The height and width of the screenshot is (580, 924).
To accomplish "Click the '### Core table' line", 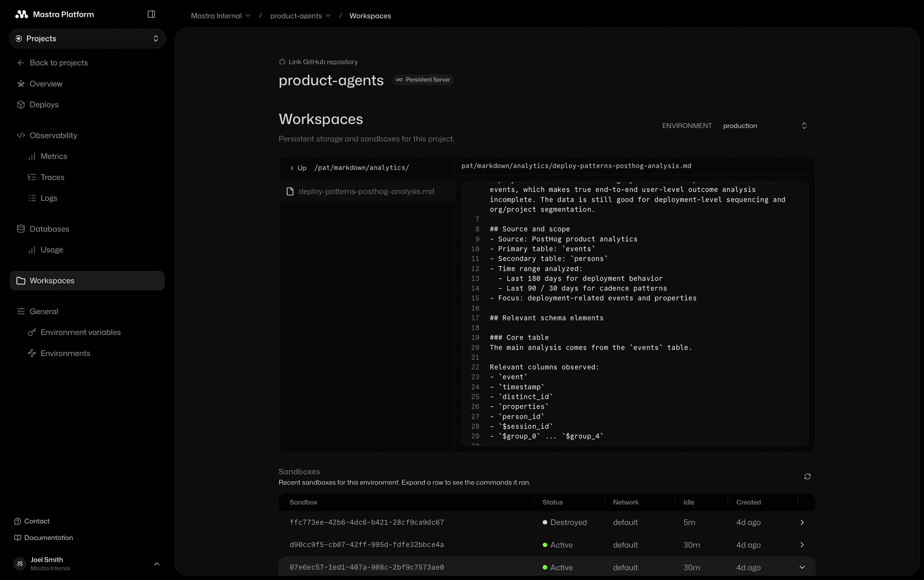I will pyautogui.click(x=519, y=337).
